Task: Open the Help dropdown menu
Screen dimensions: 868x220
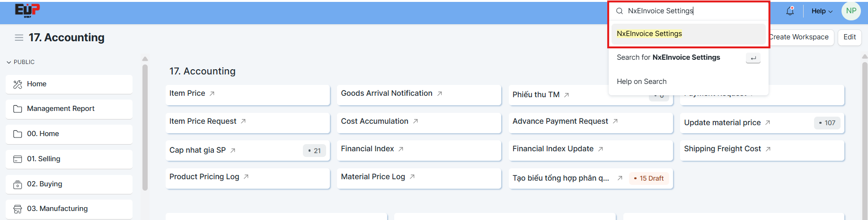Action: click(x=822, y=11)
